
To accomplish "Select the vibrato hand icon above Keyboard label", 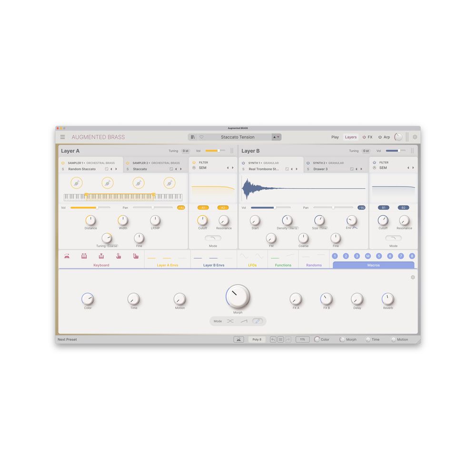I will coord(135,255).
